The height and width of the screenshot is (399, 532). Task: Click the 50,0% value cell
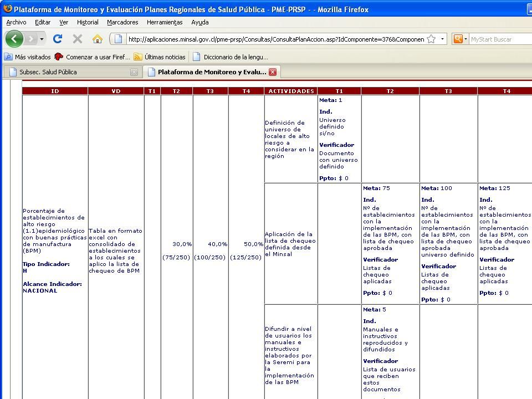tap(253, 244)
